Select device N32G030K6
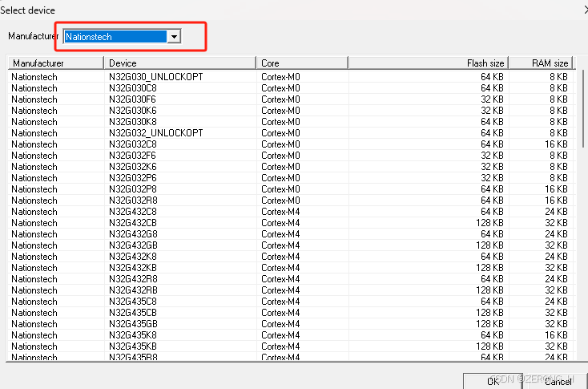The width and height of the screenshot is (588, 389). coord(133,111)
